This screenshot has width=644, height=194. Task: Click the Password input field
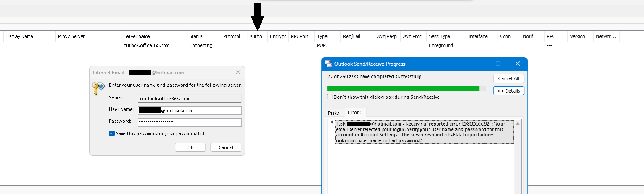(x=190, y=122)
